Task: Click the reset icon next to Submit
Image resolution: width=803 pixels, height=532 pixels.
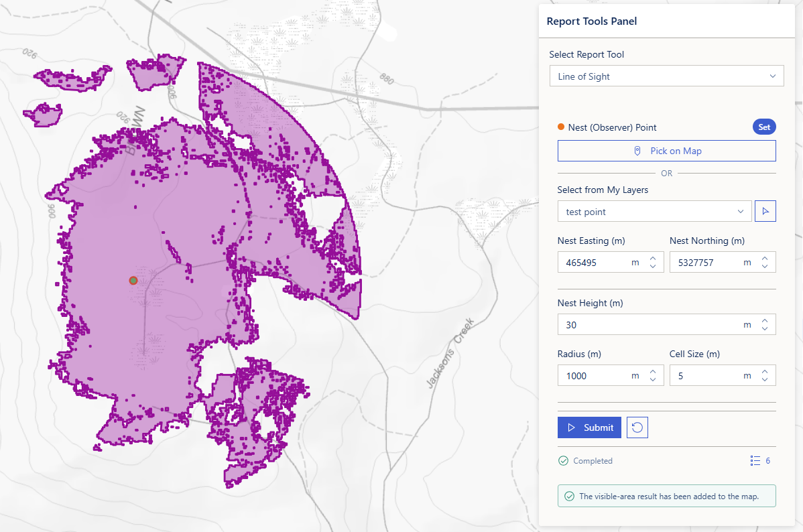Action: tap(637, 427)
